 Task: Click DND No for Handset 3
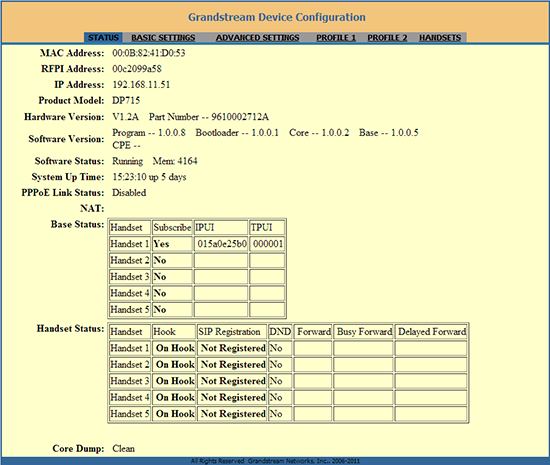coord(276,381)
